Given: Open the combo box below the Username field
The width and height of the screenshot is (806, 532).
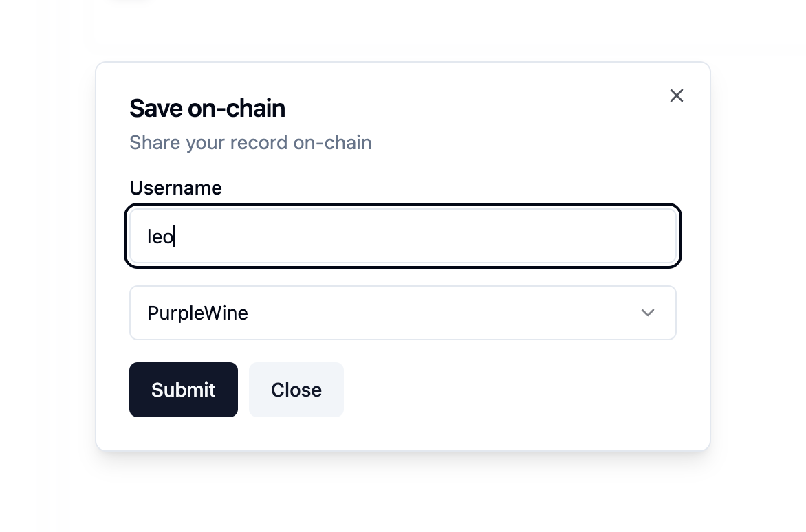Looking at the screenshot, I should (403, 313).
